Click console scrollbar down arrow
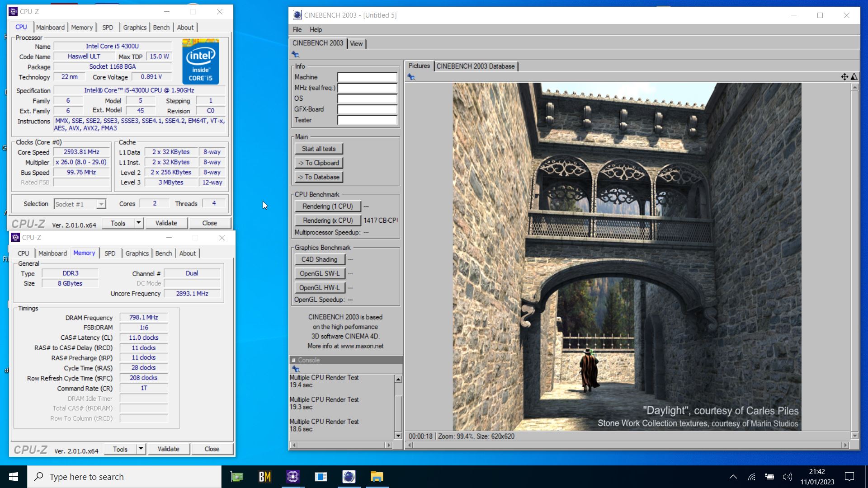The width and height of the screenshot is (868, 488). (398, 436)
